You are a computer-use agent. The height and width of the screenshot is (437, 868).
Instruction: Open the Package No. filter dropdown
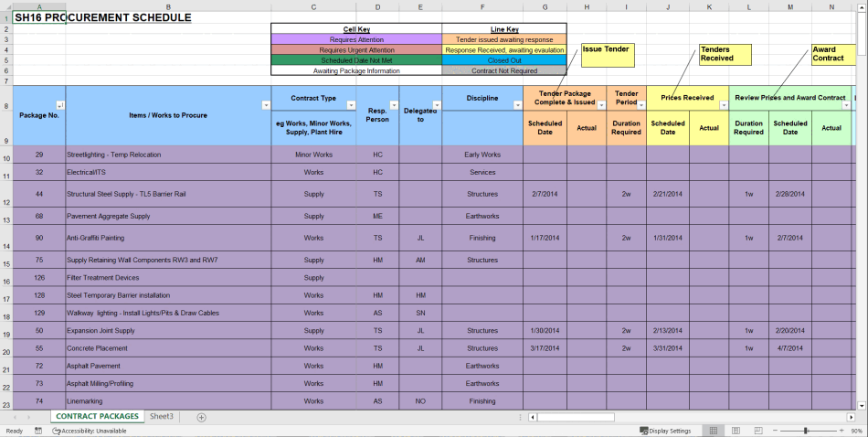click(59, 105)
